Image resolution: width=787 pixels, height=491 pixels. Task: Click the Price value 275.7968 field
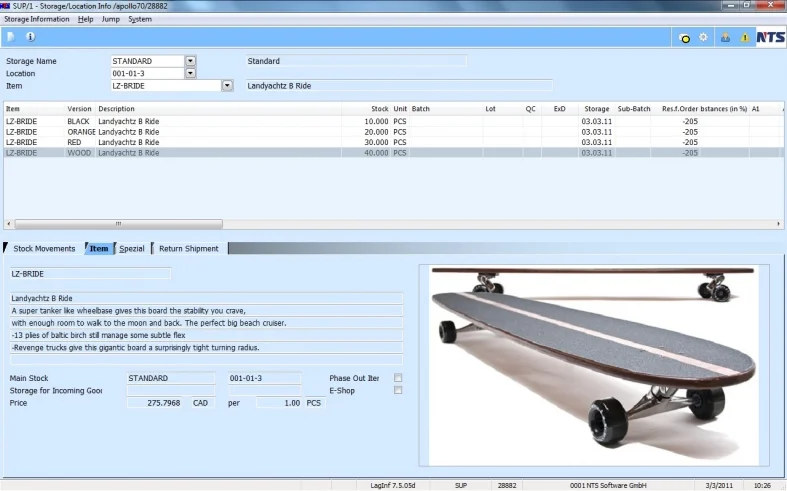[x=157, y=403]
